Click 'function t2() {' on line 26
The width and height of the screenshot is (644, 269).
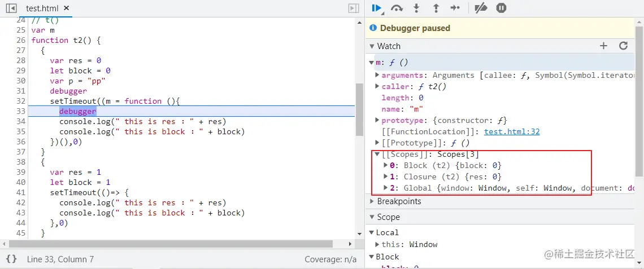point(66,40)
